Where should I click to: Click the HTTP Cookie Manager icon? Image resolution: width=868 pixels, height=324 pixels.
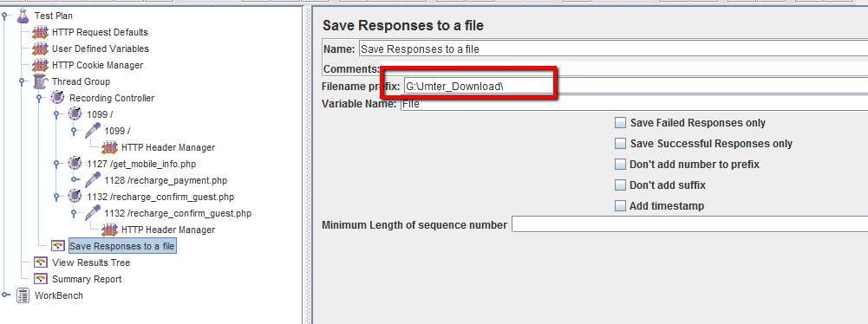[41, 65]
